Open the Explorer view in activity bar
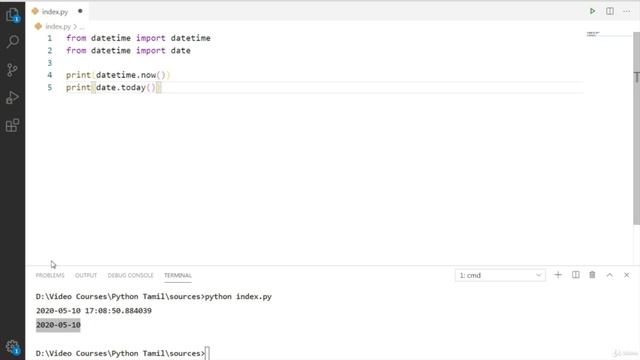This screenshot has width=640, height=360. (12, 15)
